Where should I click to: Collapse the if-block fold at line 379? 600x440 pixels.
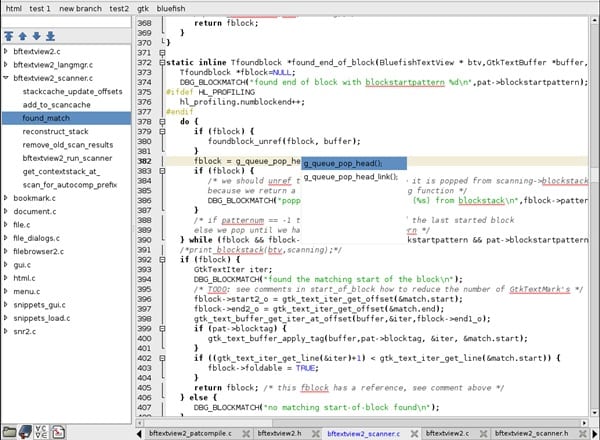point(162,132)
